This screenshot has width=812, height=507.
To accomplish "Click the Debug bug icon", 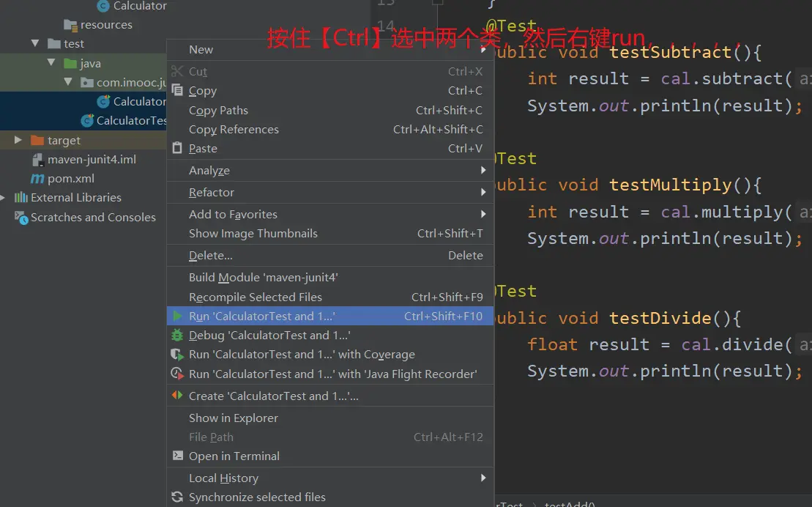I will tap(176, 336).
